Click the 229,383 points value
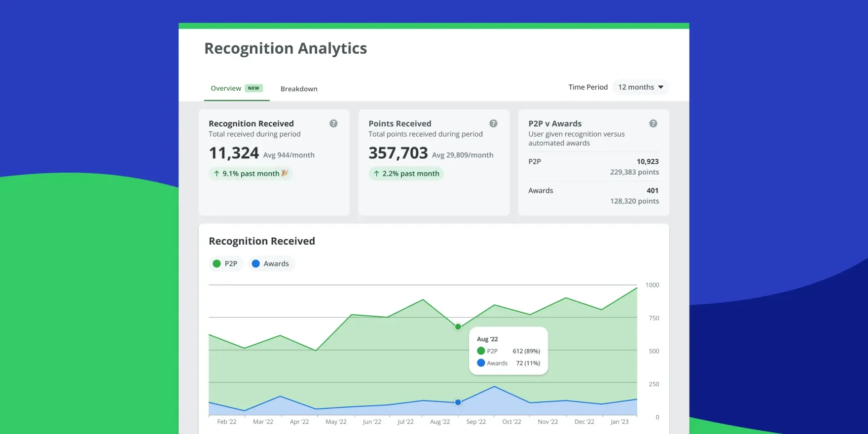Viewport: 868px width, 434px height. pos(634,172)
